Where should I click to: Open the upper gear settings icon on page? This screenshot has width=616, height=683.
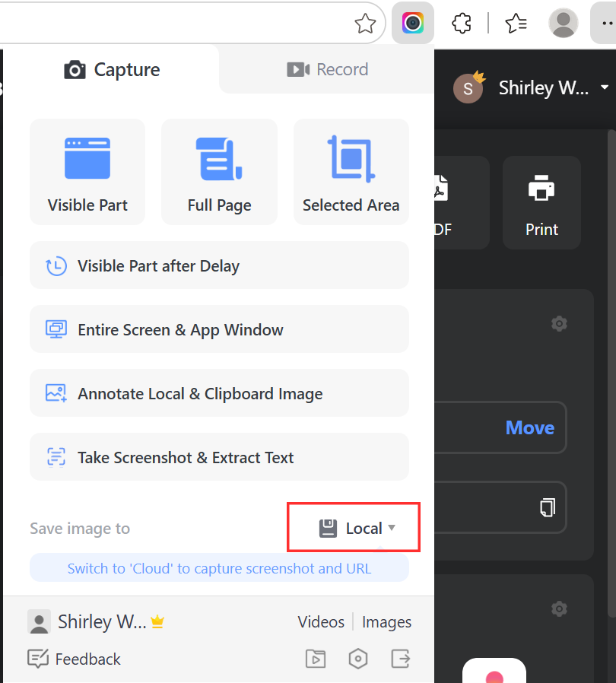coord(559,324)
